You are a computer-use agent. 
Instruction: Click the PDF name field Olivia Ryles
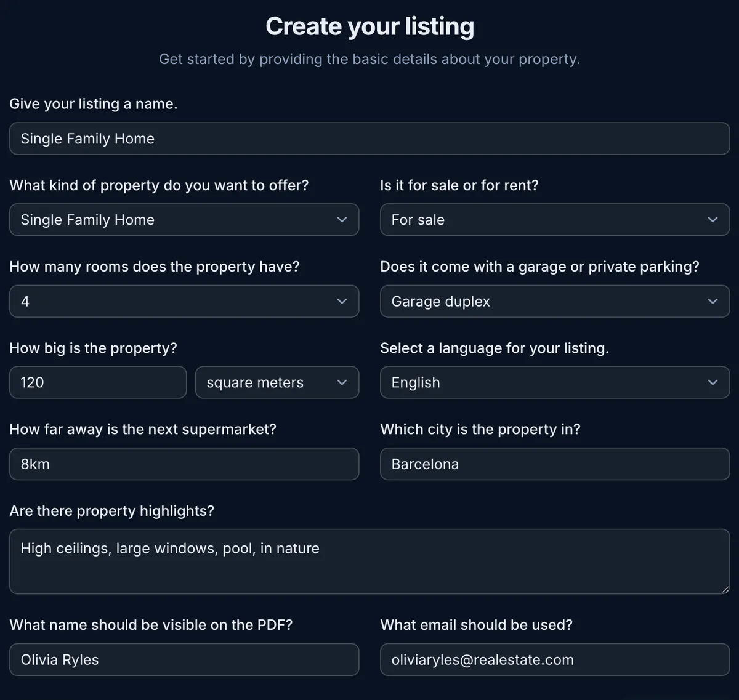[x=184, y=659]
